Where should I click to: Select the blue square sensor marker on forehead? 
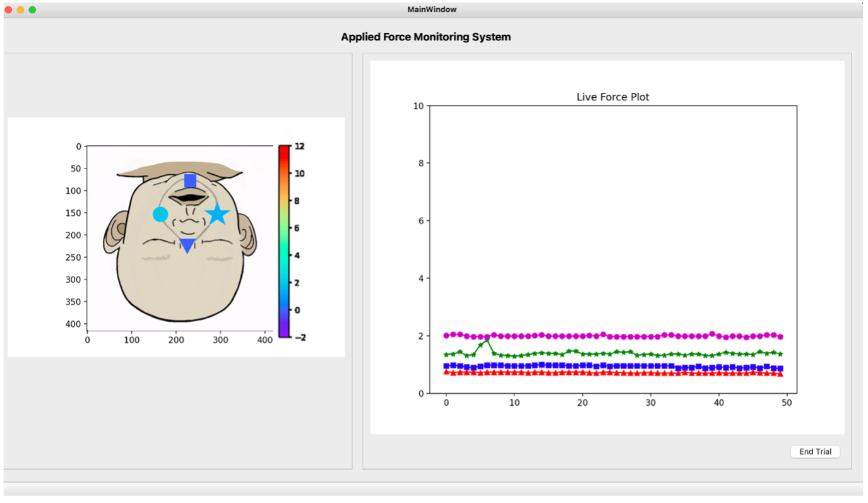click(x=190, y=180)
